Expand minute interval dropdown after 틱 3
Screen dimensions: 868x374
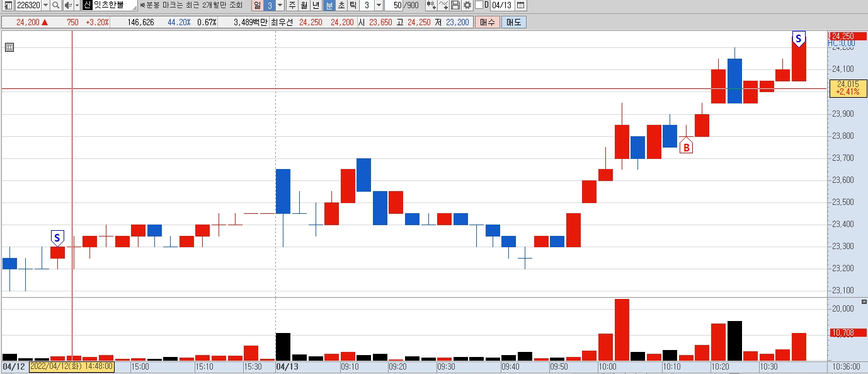379,5
